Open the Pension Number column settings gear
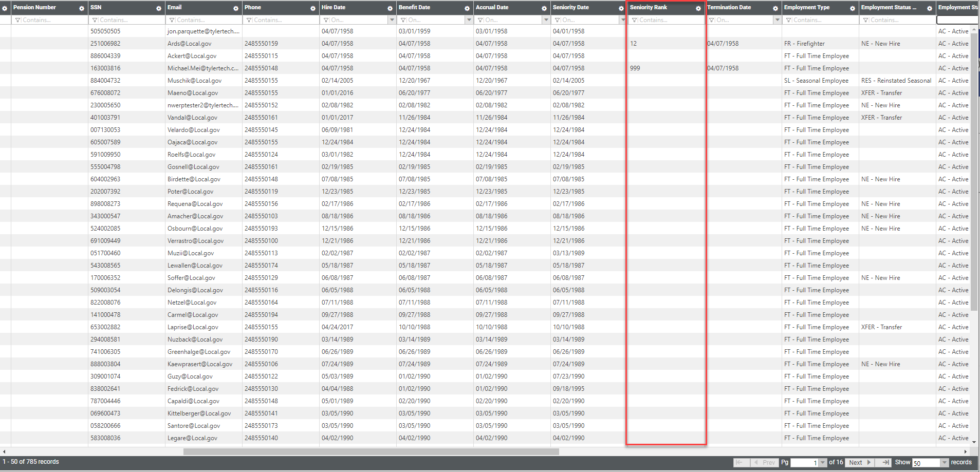The image size is (980, 472). click(82, 8)
